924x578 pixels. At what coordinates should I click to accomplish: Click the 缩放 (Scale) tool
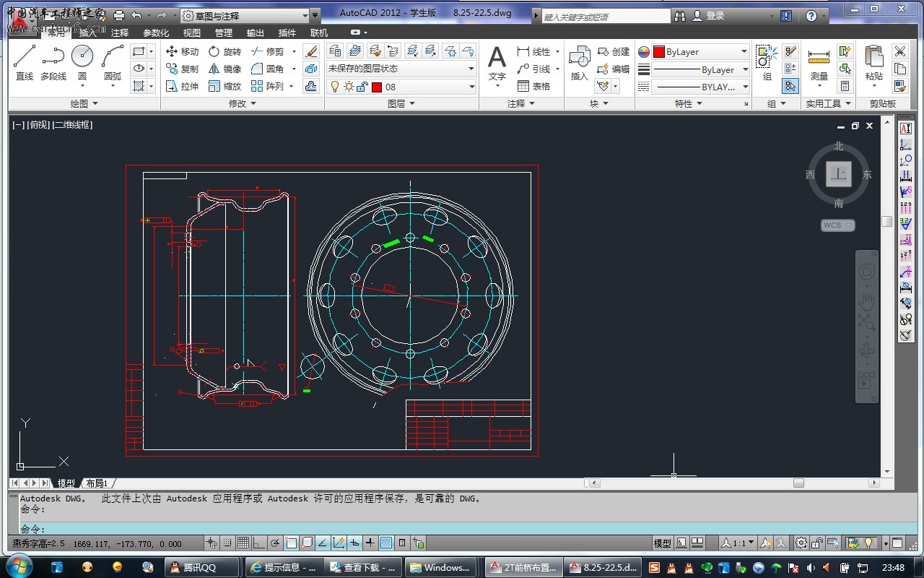[x=225, y=86]
